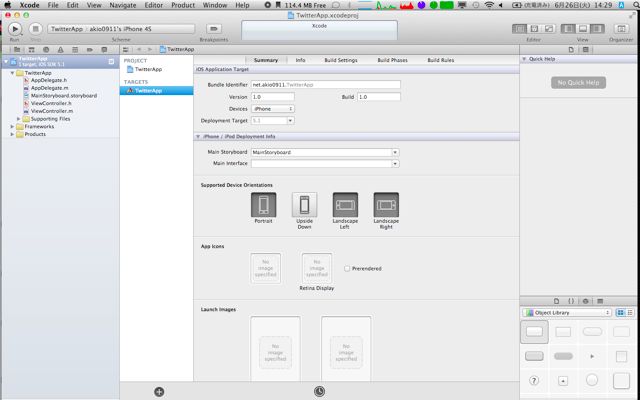Go back in jump bar history
This screenshot has height=400, width=640.
[139, 49]
